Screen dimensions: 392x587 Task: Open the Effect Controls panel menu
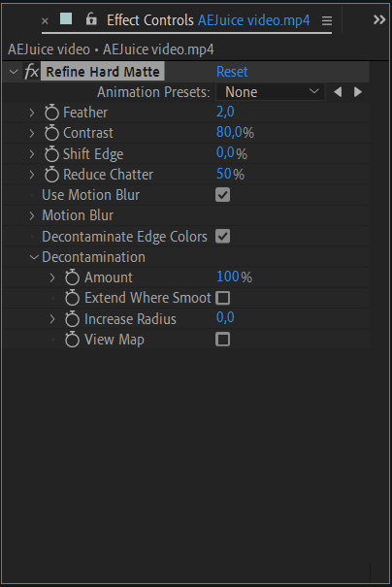[x=327, y=20]
